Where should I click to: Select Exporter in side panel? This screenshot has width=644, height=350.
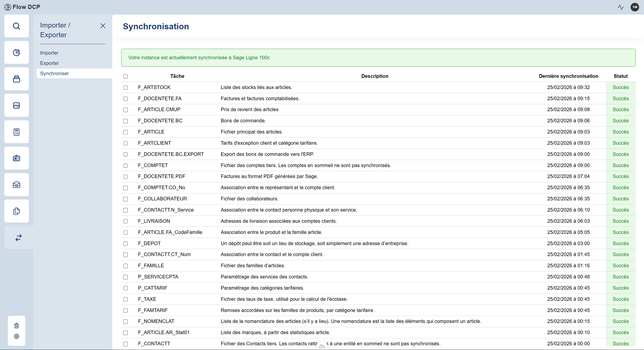point(49,63)
